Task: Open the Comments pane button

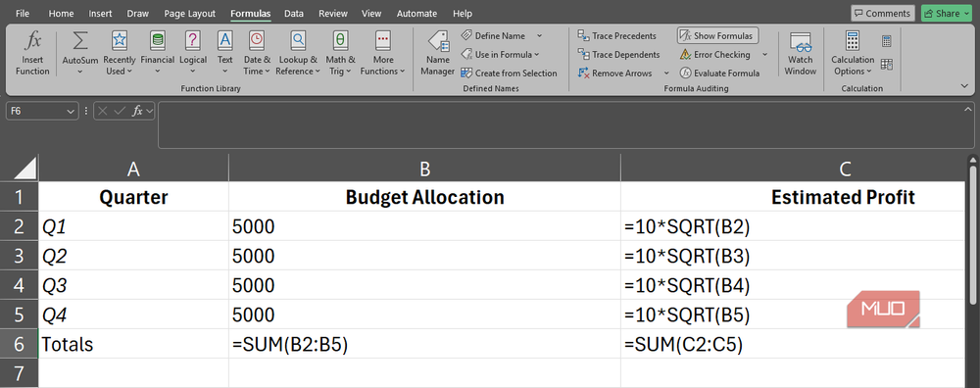Action: pyautogui.click(x=883, y=13)
